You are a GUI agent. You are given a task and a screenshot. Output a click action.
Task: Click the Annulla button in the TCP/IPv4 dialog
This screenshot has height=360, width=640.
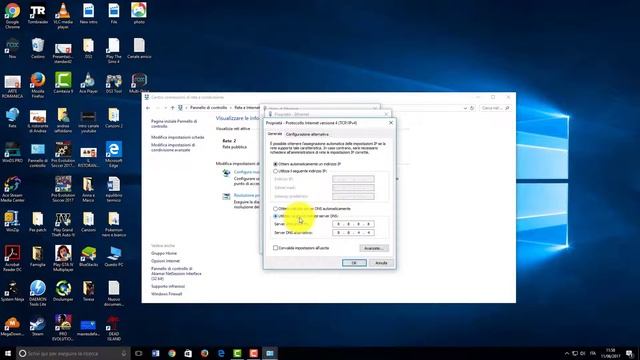coord(381,263)
